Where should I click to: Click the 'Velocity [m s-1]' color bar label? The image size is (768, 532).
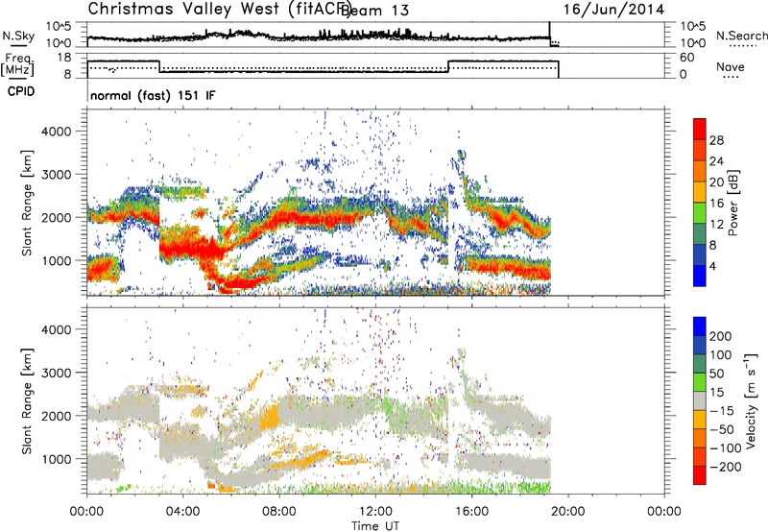tap(751, 400)
